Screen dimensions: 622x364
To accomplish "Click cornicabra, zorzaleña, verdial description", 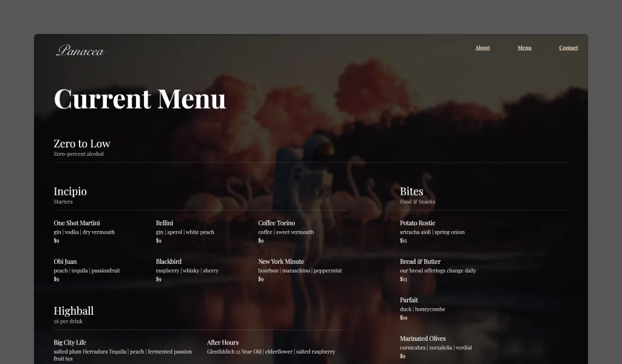I will pyautogui.click(x=436, y=348).
